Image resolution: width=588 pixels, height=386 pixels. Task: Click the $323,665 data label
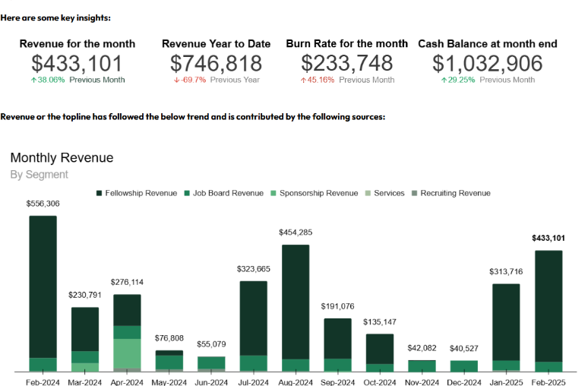click(254, 269)
